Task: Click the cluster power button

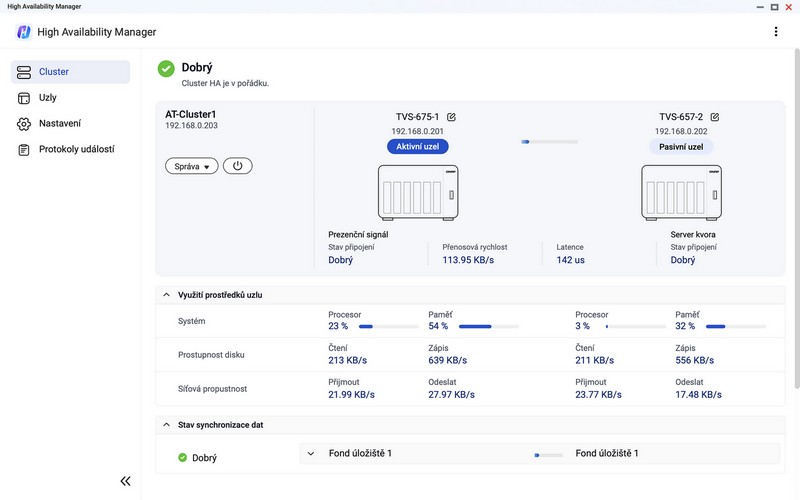Action: click(x=237, y=166)
